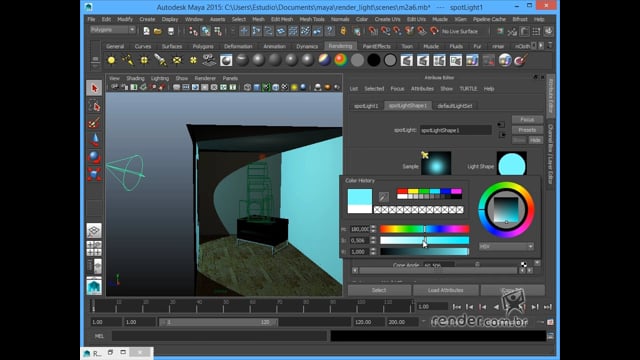Open the Attribute Editor TURTLE menu
The height and width of the screenshot is (360, 640).
pos(468,89)
